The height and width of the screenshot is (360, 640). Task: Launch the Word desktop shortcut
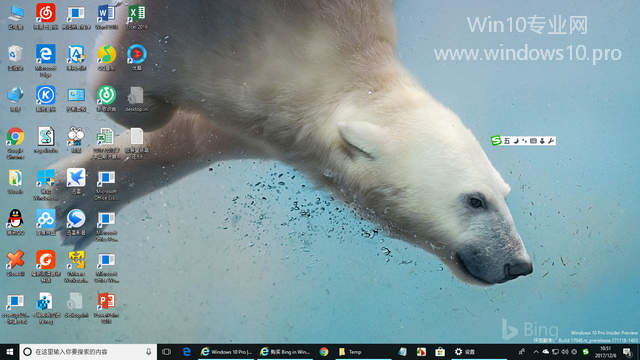106,16
